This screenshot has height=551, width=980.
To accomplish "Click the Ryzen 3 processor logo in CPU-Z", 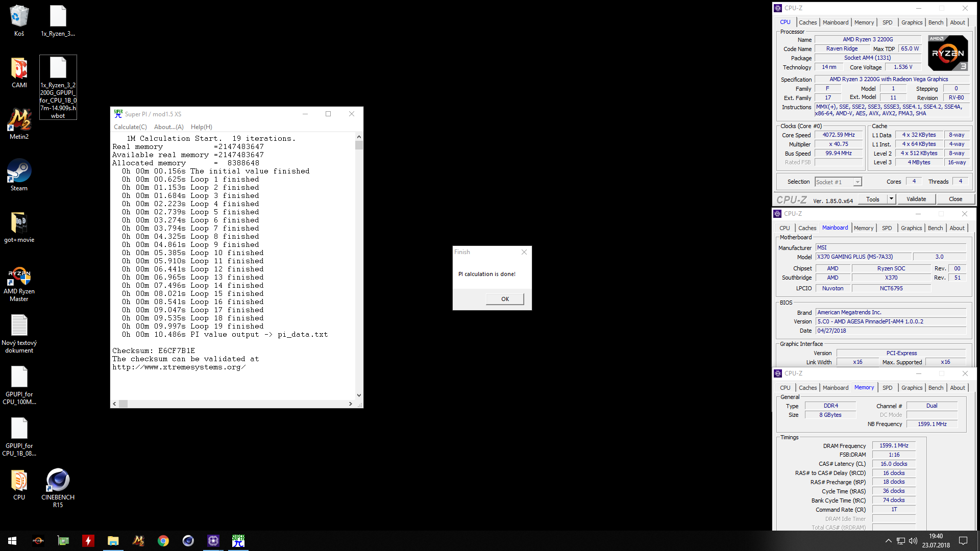I will (x=948, y=53).
